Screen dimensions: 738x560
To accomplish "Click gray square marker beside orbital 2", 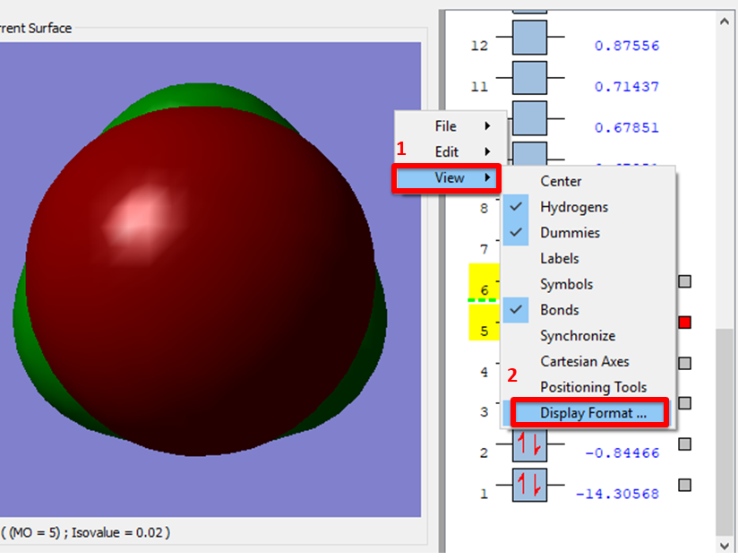I will tap(685, 444).
